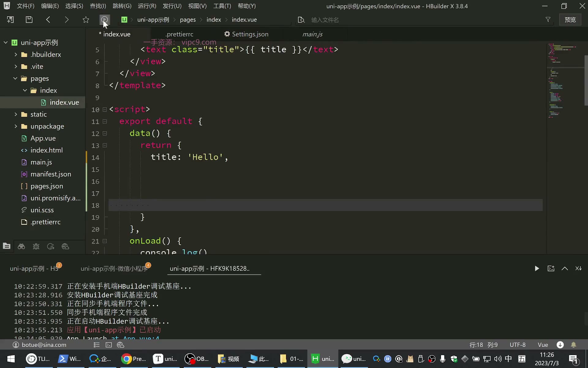Click the 输入文件名 search field
The image size is (588, 368).
tap(426, 20)
